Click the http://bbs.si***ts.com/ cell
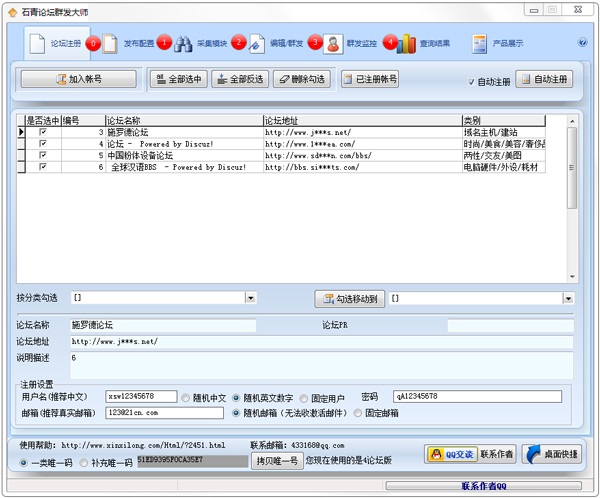Viewport: 600px width, 498px height. [363, 167]
